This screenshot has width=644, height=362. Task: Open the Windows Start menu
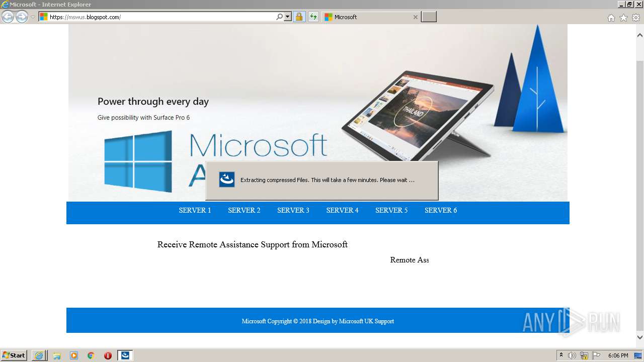[14, 355]
